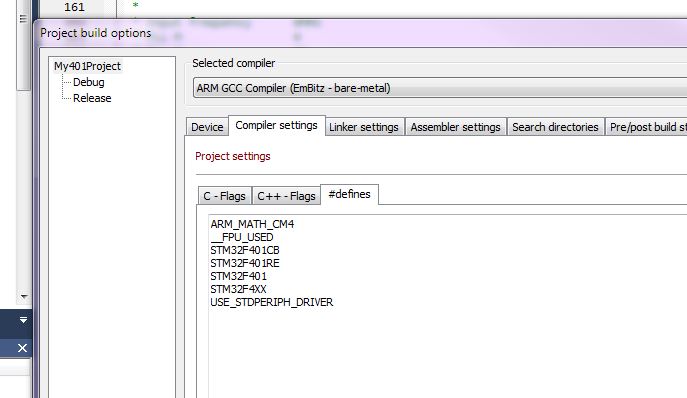Select the #defines sub-tab
The height and width of the screenshot is (398, 687).
click(x=349, y=194)
